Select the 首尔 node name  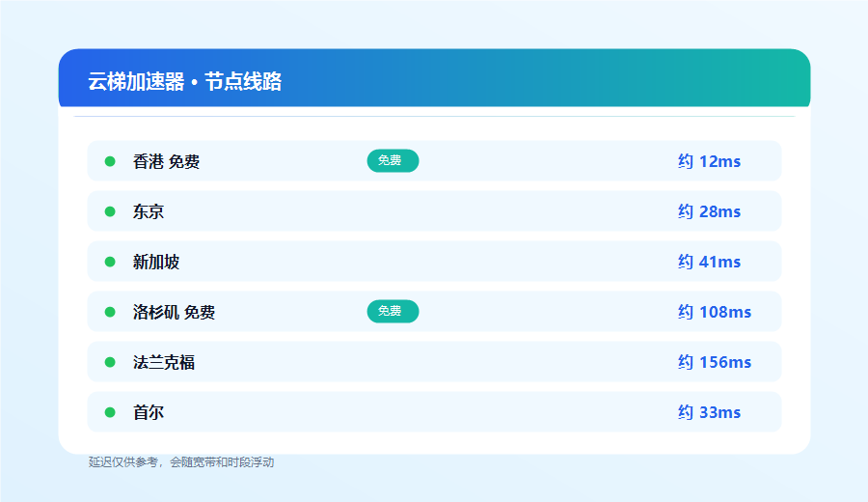point(149,412)
